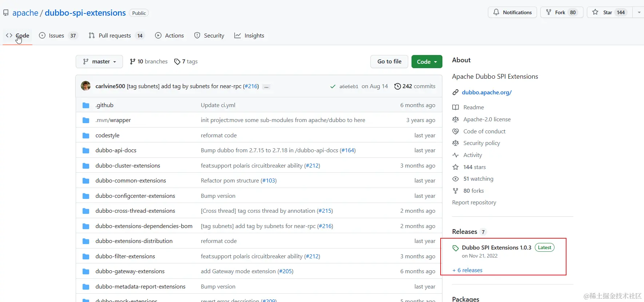
Task: Click the Issues count badge 37
Action: (73, 36)
